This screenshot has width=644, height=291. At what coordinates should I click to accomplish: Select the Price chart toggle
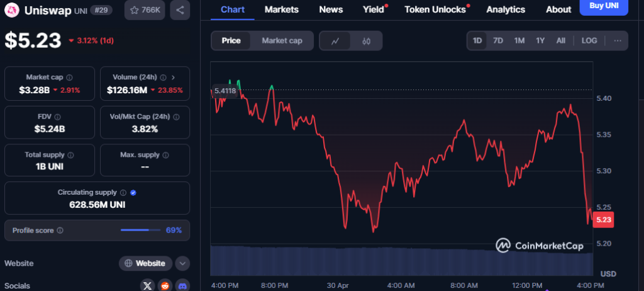tap(231, 41)
